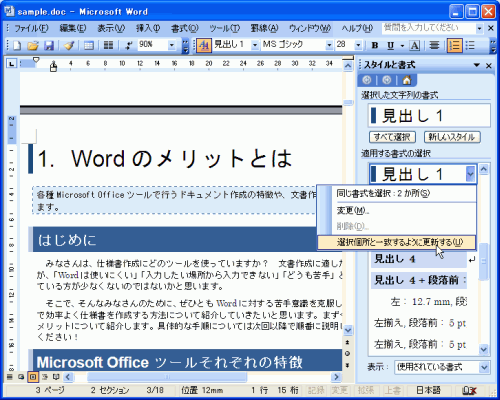Click the spelling status book icon
The image size is (500, 400).
click(x=469, y=390)
